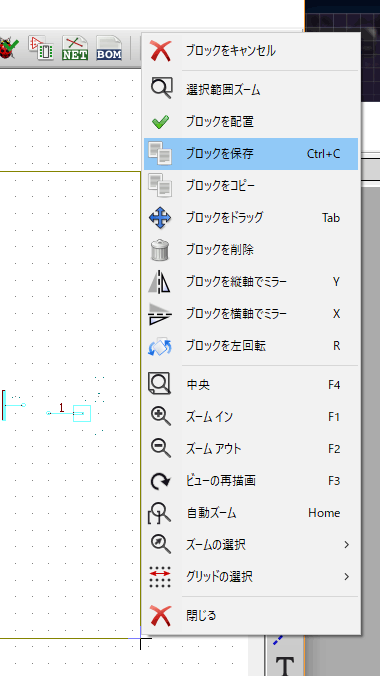Click the green checkmark icon beside ブロックを配置
This screenshot has height=676, width=380.
coord(160,122)
